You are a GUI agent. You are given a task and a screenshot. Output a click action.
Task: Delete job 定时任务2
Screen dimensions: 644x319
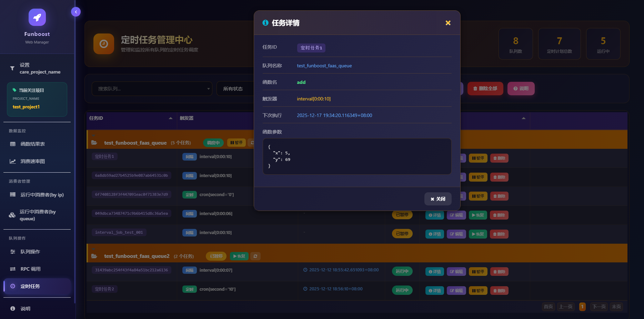click(x=499, y=291)
